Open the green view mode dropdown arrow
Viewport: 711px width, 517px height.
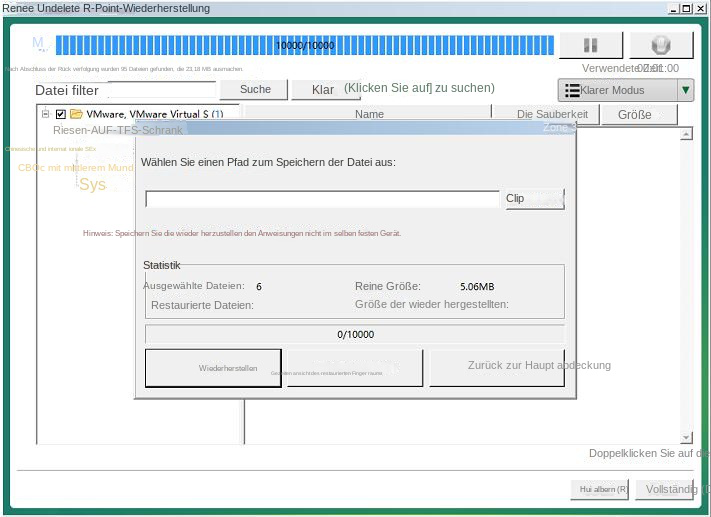685,90
